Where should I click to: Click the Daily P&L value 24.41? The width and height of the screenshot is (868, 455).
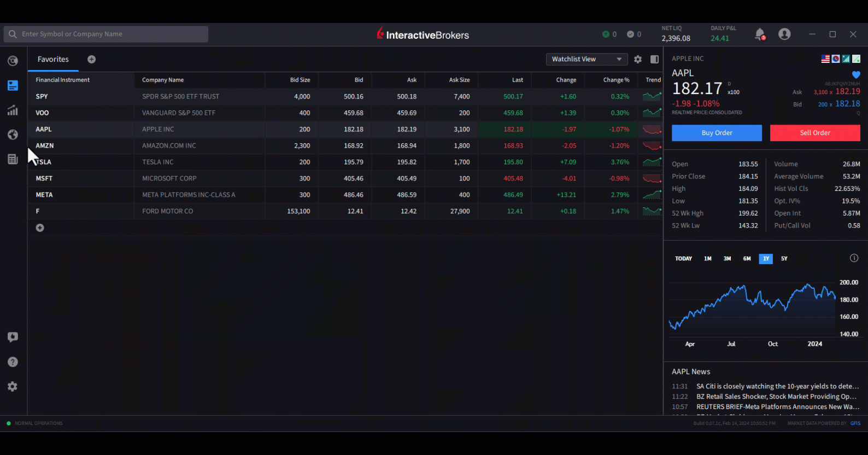point(720,38)
